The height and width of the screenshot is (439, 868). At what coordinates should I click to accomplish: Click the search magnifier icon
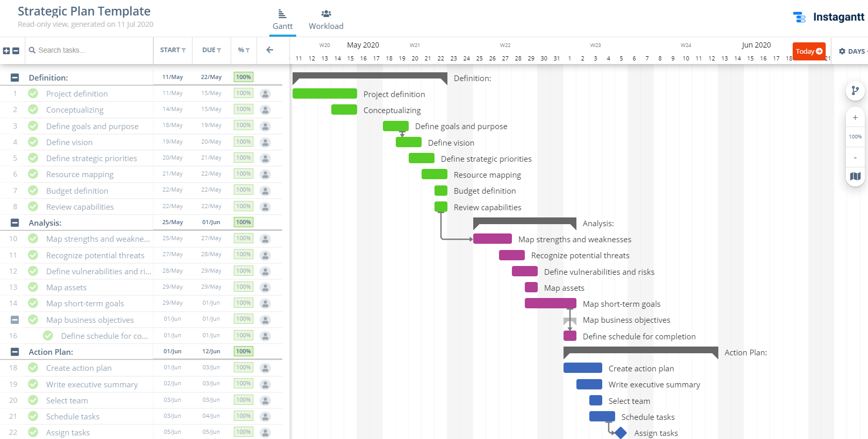coord(32,50)
